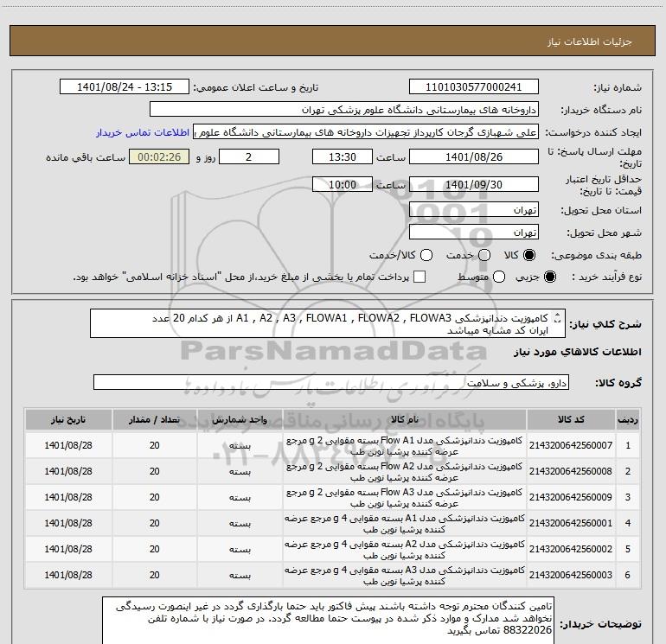Click product code 2143200642560009

pos(571,497)
